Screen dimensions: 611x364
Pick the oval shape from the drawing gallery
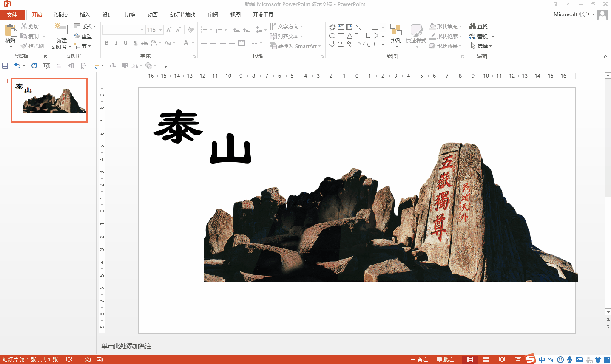332,36
